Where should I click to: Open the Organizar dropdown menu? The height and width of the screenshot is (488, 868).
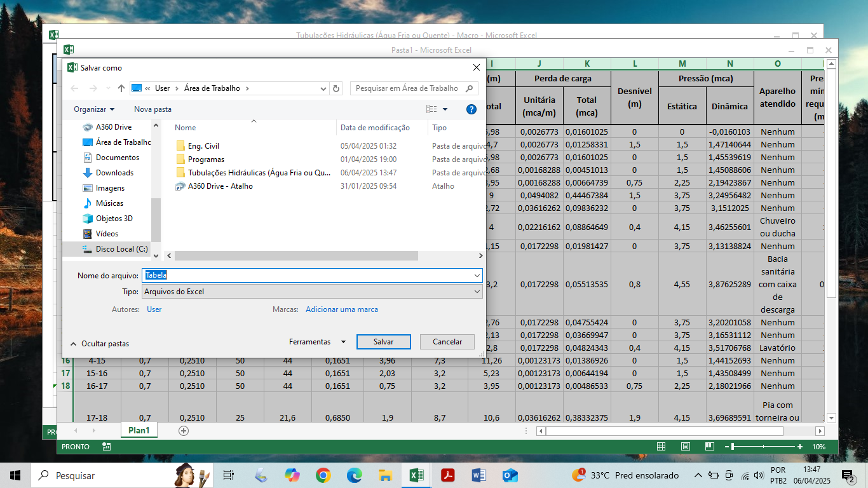[x=94, y=109]
